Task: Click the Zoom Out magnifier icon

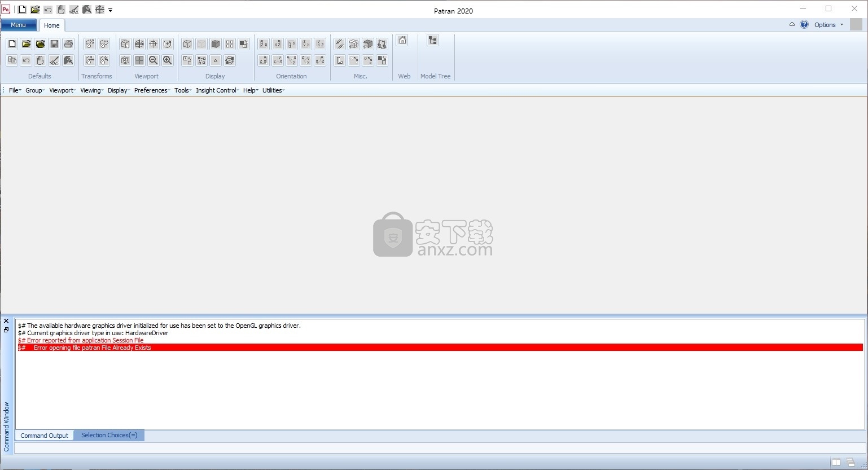Action: [x=154, y=60]
